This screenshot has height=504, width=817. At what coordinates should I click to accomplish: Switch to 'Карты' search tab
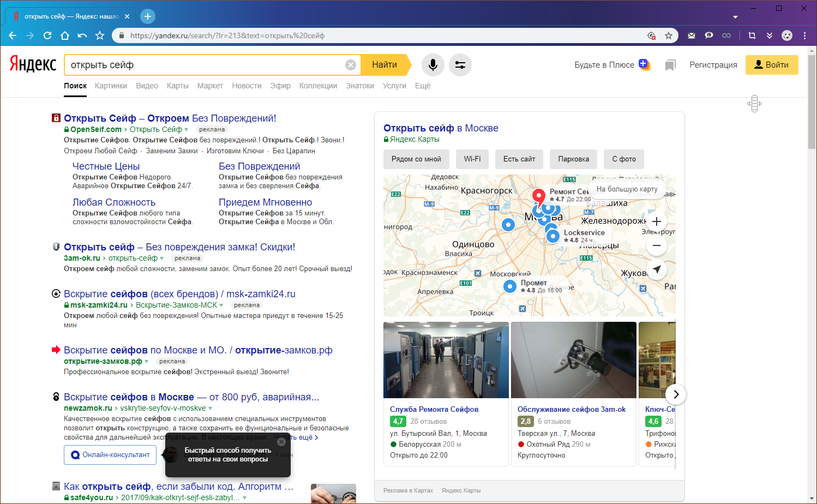(x=178, y=86)
